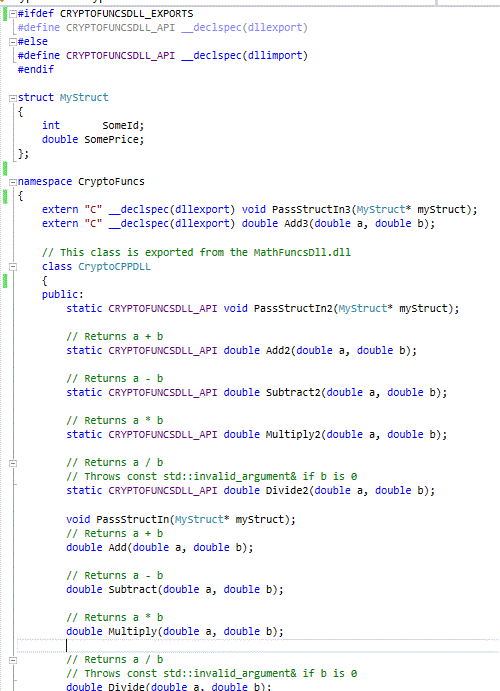Screen dimensions: 500x691
Task: Click the int keyword in MyStruct
Action: tap(51, 126)
